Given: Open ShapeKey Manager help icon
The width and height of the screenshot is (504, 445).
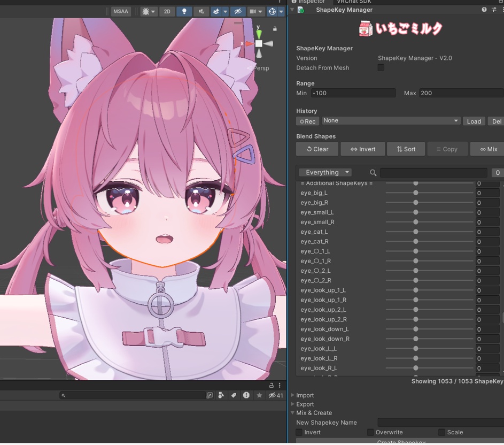Looking at the screenshot, I should coord(484,10).
